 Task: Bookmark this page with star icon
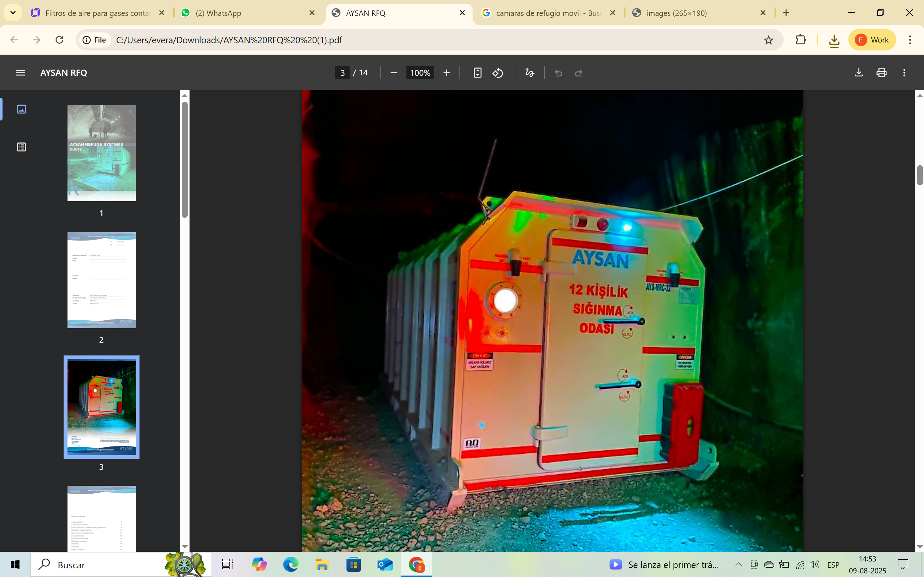(x=768, y=40)
